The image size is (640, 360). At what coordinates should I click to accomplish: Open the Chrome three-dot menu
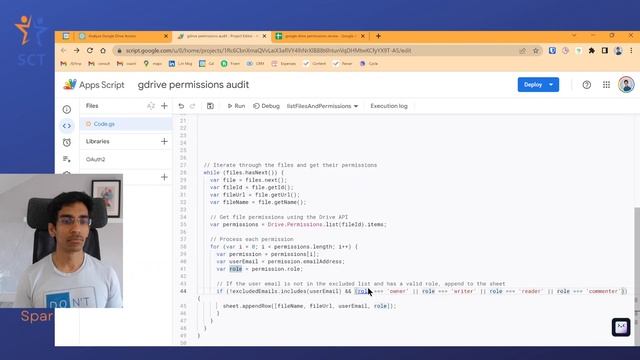pos(631,51)
